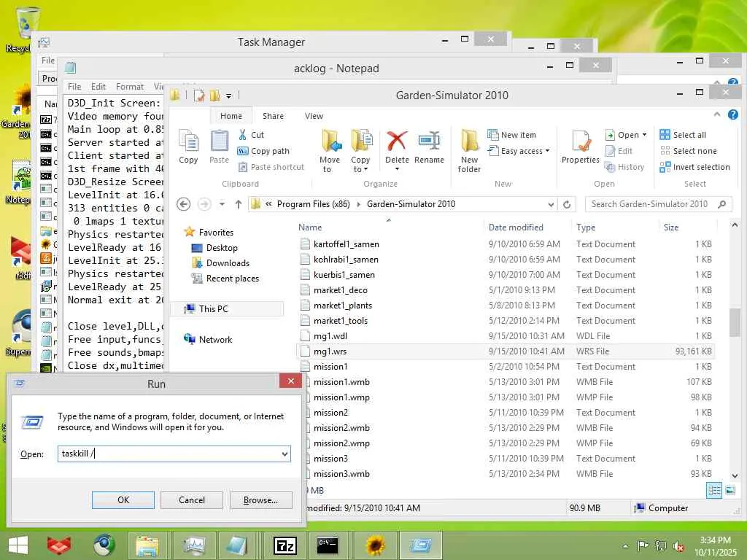Switch to the Home ribbon tab
Screen dimensions: 747x560
[231, 116]
